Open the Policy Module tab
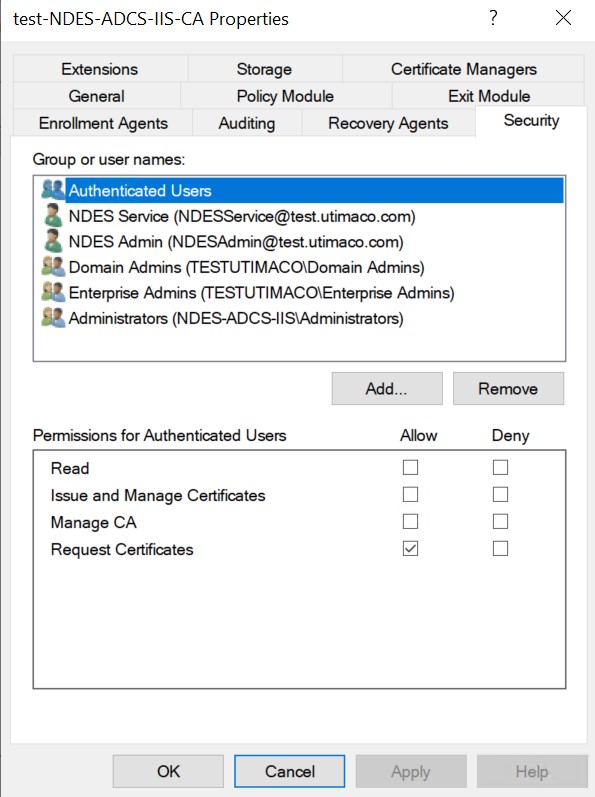Viewport: 595px width, 797px height. [x=286, y=96]
